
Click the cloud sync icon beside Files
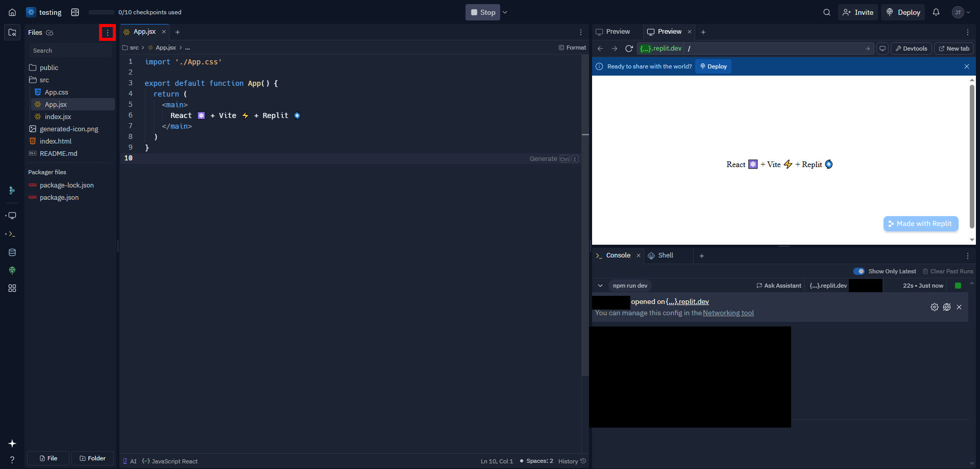click(x=50, y=33)
